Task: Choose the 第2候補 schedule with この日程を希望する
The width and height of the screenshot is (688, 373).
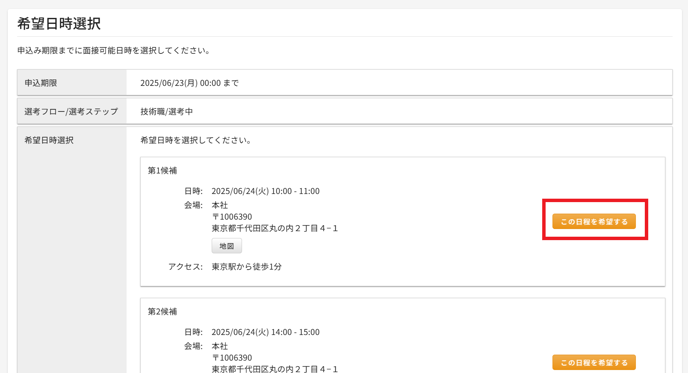Action: pyautogui.click(x=594, y=362)
